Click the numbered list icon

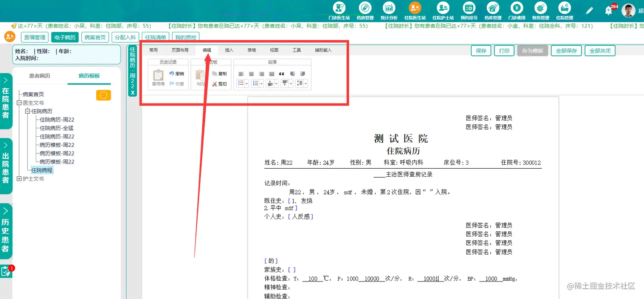[x=255, y=83]
